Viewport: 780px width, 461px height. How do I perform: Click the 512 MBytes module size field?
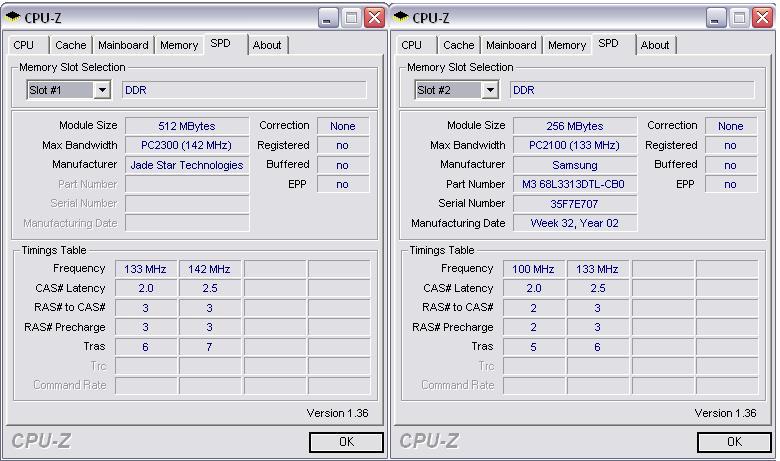click(x=187, y=126)
